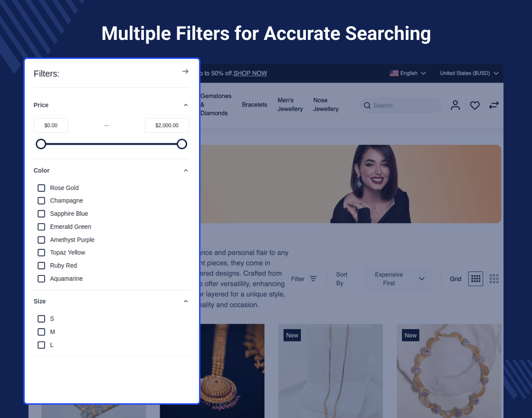Open the gold pendant necklace product image
Image resolution: width=532 pixels, height=418 pixels.
point(232,371)
